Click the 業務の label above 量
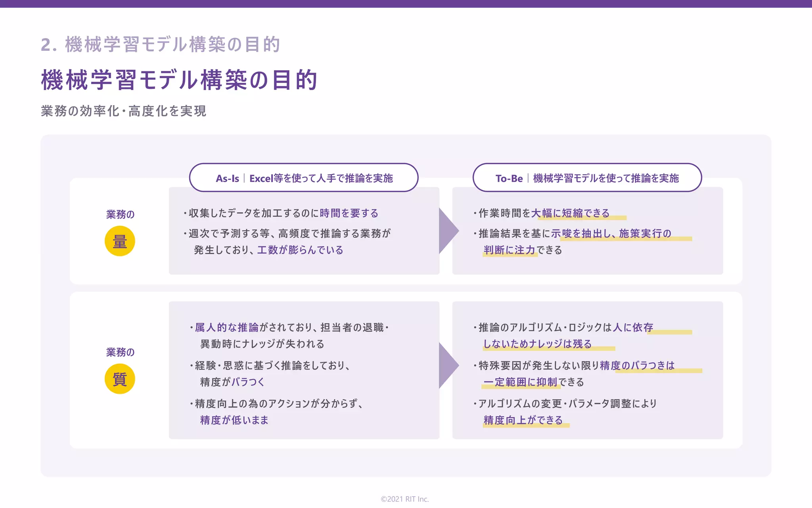This screenshot has height=508, width=812. (120, 214)
